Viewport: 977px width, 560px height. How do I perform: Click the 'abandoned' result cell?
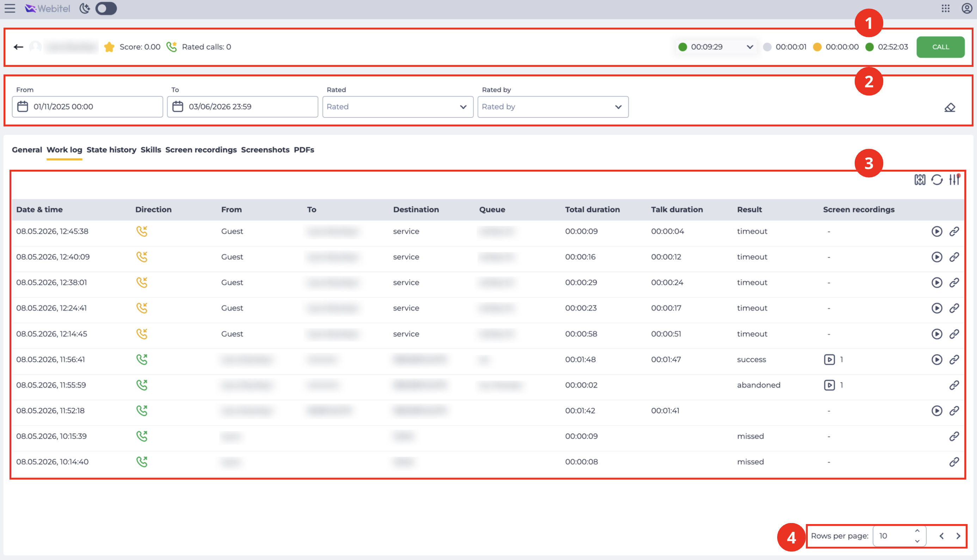pyautogui.click(x=758, y=385)
